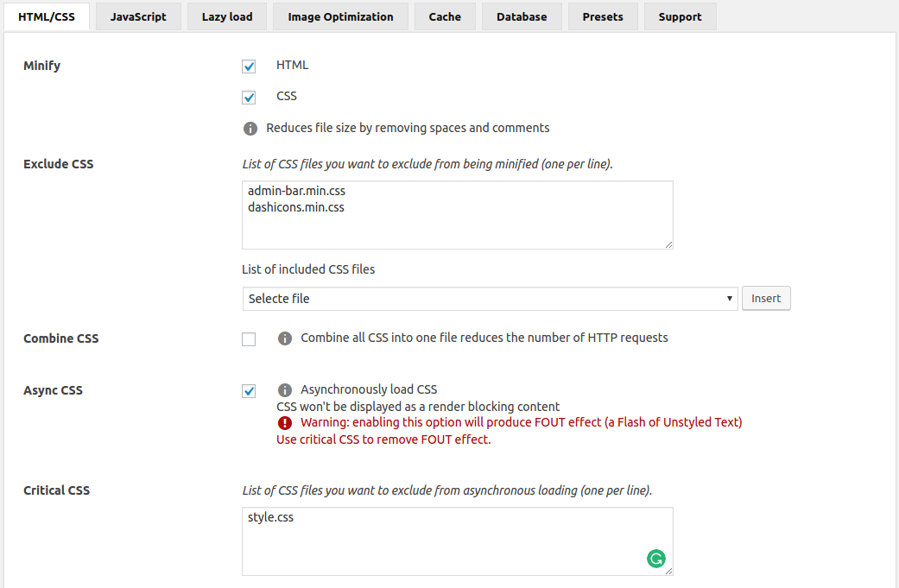This screenshot has height=588, width=899.
Task: Uncheck the HTML minify checkbox
Action: [250, 66]
